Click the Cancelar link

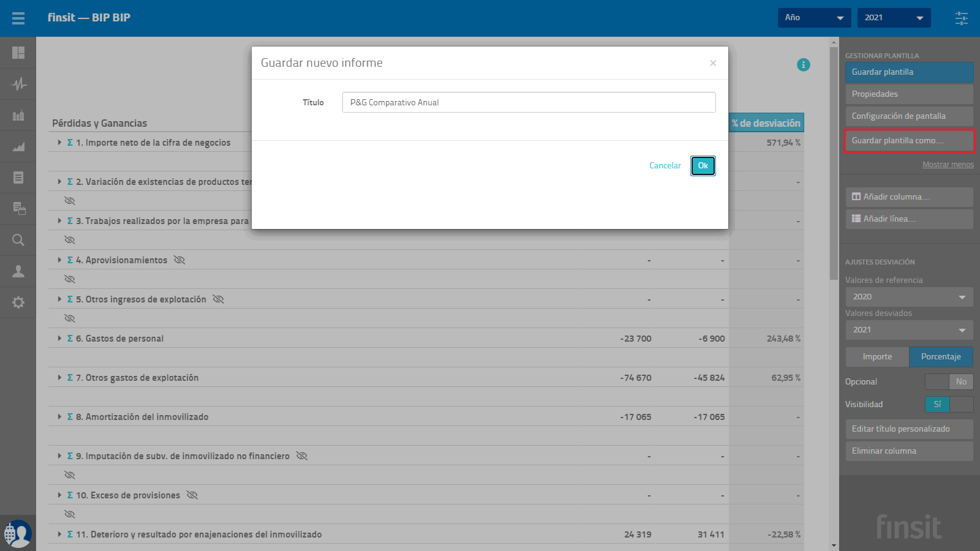click(665, 166)
